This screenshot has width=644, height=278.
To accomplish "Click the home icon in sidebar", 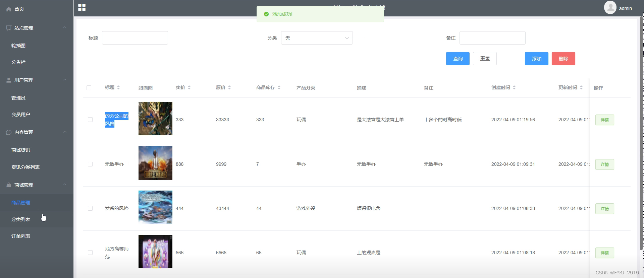I will [x=9, y=9].
